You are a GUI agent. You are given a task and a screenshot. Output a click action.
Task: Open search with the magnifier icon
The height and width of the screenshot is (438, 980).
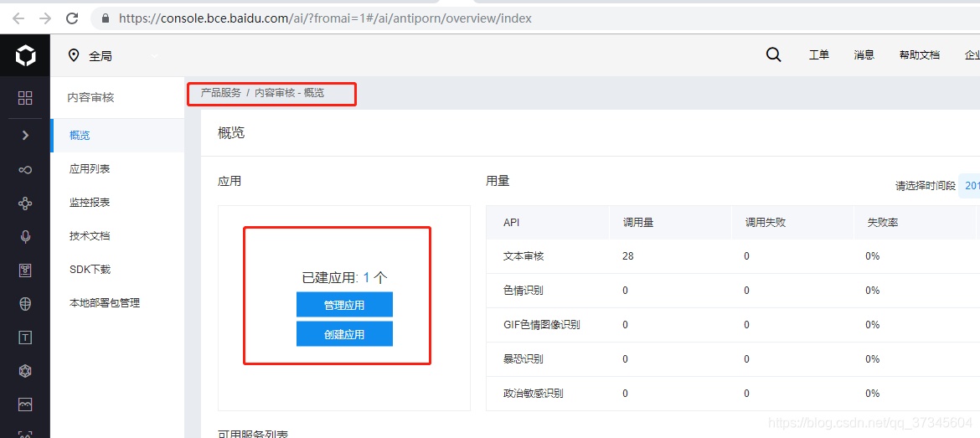[x=774, y=55]
